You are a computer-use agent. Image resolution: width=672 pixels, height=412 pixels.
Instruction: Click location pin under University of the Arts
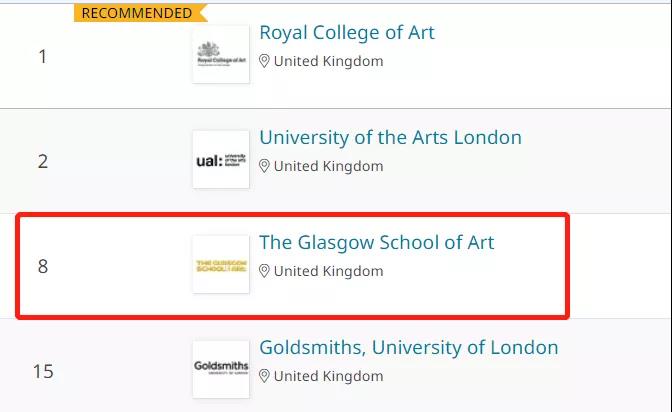pos(264,166)
